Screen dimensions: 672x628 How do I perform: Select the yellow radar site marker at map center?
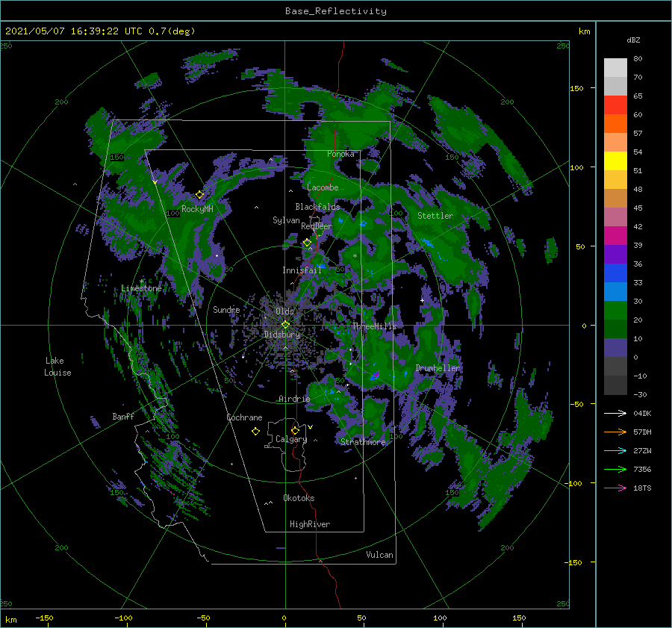(x=285, y=325)
